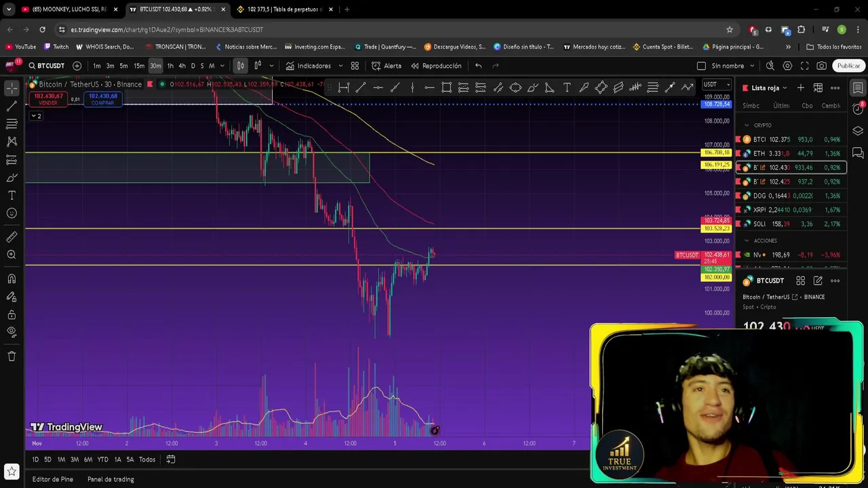Viewport: 868px width, 488px height.
Task: Select the ETH row in watchlist
Action: coord(791,154)
